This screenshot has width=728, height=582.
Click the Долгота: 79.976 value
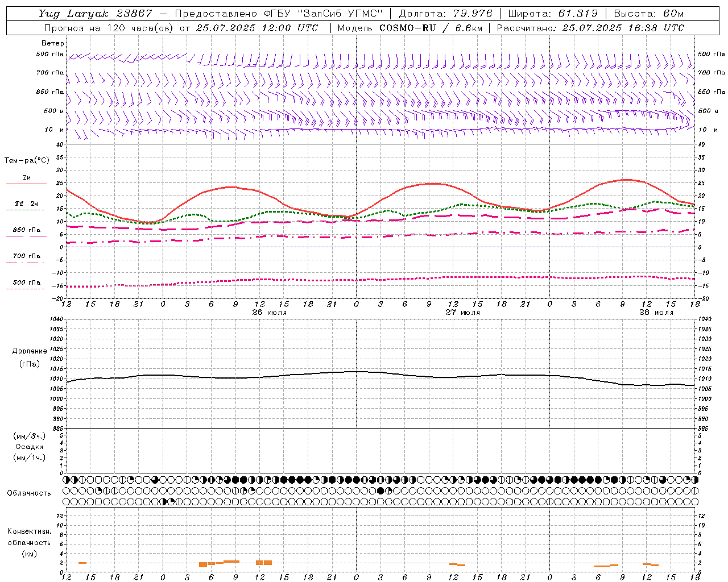445,14
